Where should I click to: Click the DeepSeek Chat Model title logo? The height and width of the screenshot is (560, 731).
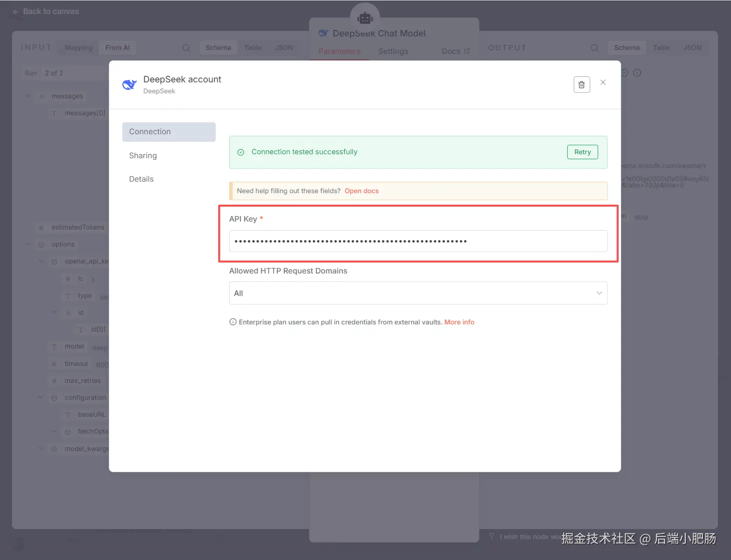click(x=324, y=33)
